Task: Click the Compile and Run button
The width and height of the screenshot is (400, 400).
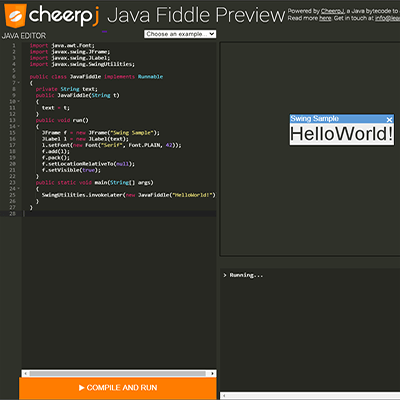Action: pos(118,388)
